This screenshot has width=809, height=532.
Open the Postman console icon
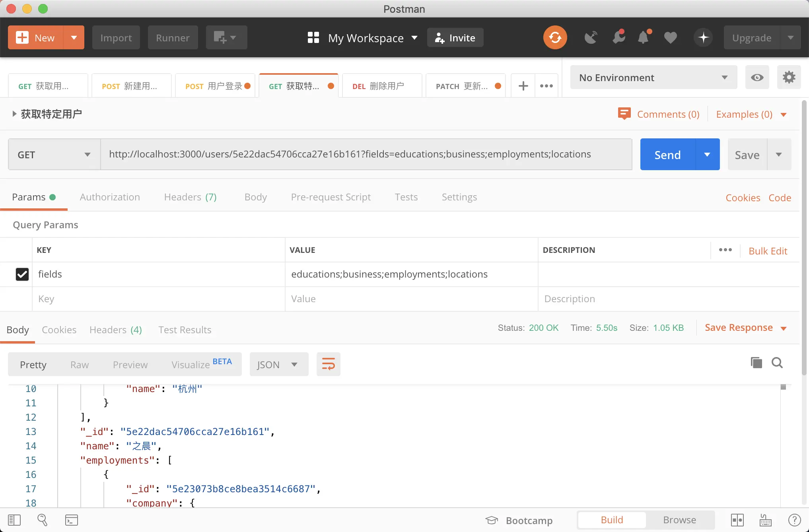click(x=72, y=520)
